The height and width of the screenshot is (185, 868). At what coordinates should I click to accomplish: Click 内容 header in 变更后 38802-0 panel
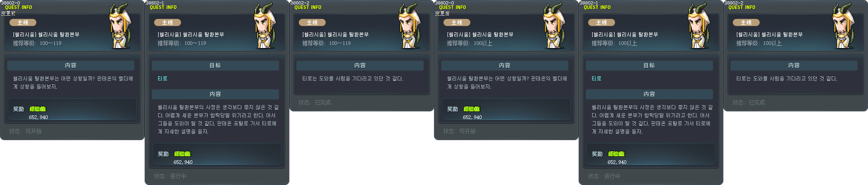(505, 66)
